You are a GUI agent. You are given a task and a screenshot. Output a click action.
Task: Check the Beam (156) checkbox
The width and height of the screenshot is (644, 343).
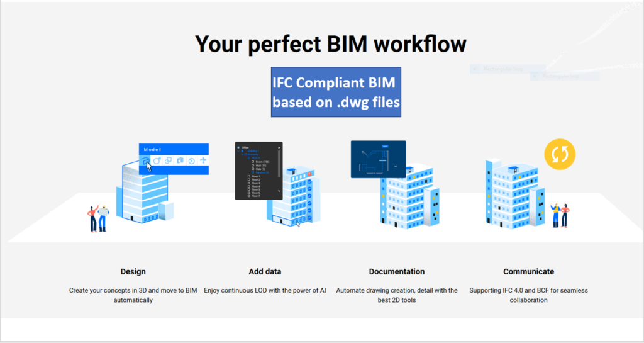pos(253,162)
